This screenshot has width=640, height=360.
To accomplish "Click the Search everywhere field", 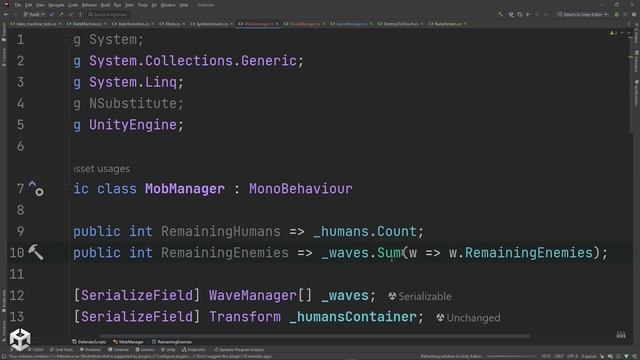I will pos(108,14).
